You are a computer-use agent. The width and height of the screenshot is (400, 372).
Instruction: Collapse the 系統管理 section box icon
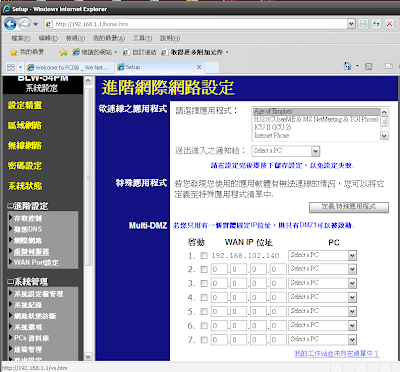click(10, 282)
